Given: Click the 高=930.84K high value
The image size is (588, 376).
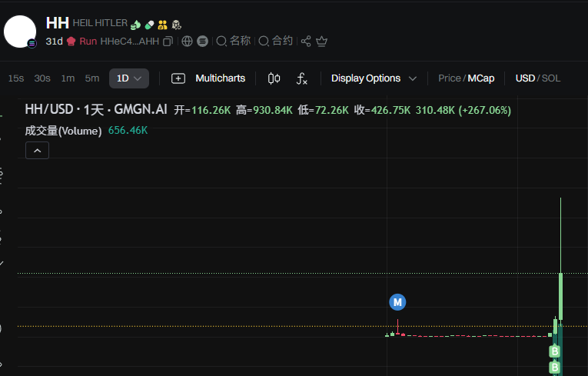Looking at the screenshot, I should coord(264,110).
